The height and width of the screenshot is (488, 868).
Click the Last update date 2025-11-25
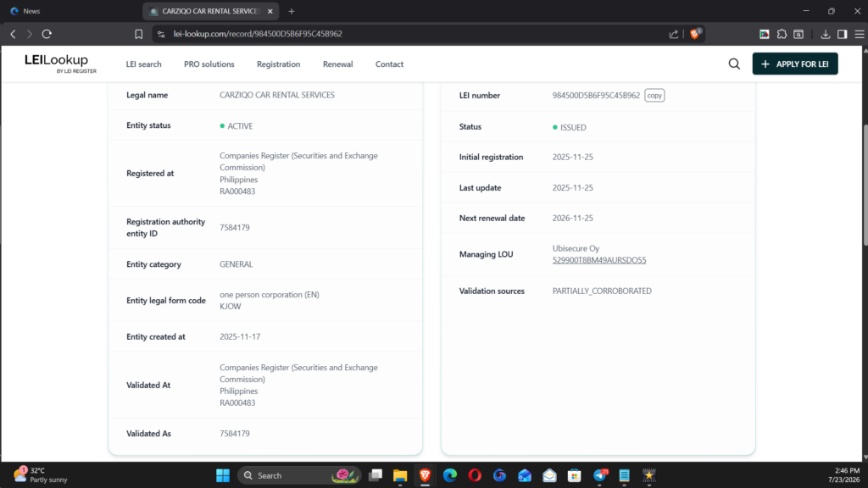click(x=572, y=187)
